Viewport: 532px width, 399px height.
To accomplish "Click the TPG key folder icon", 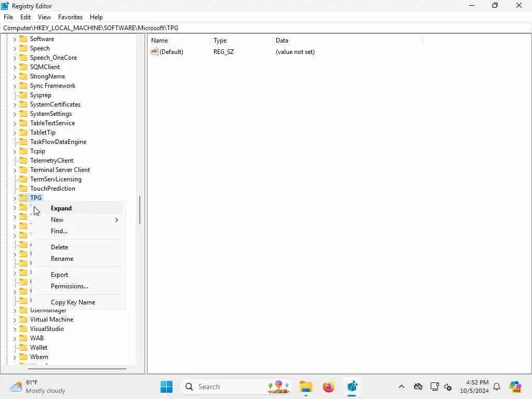I will coord(23,198).
